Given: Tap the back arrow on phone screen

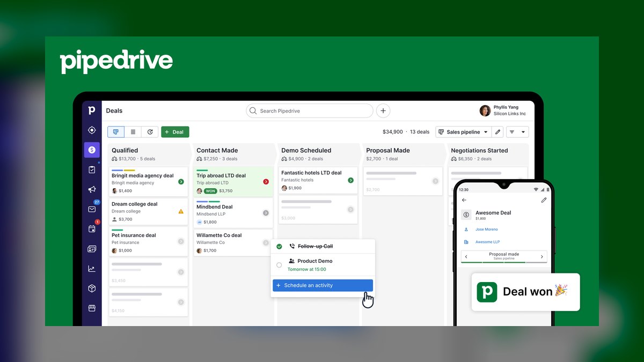Looking at the screenshot, I should coord(464,200).
